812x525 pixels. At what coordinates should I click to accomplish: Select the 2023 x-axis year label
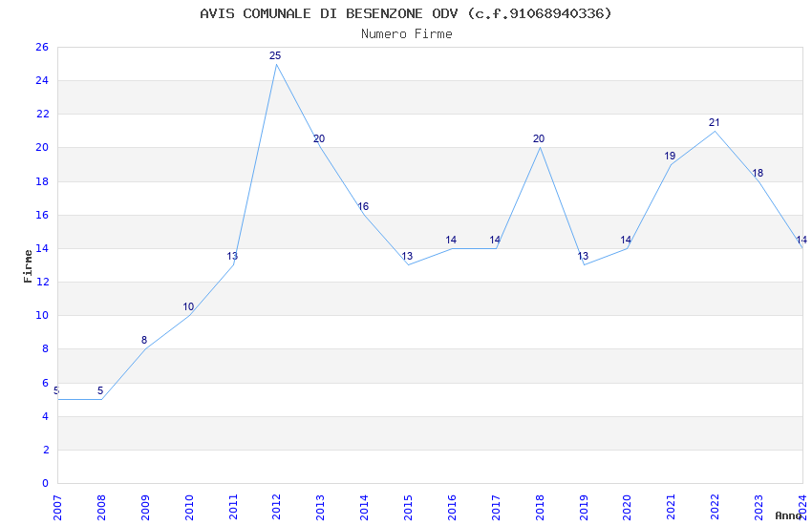coord(759,507)
